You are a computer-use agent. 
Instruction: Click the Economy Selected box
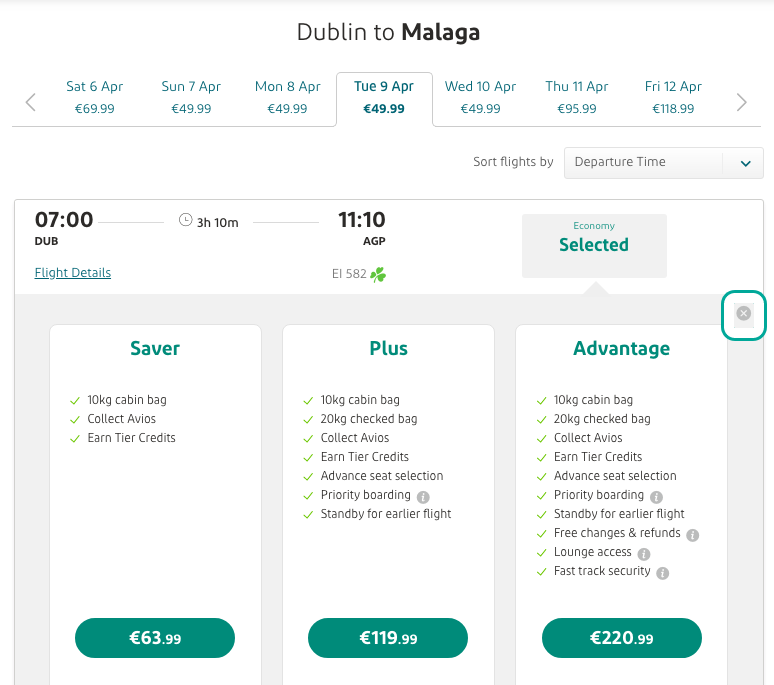click(x=594, y=245)
